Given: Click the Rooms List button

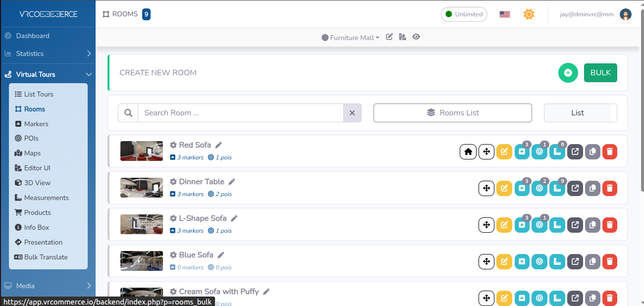Looking at the screenshot, I should [x=452, y=113].
